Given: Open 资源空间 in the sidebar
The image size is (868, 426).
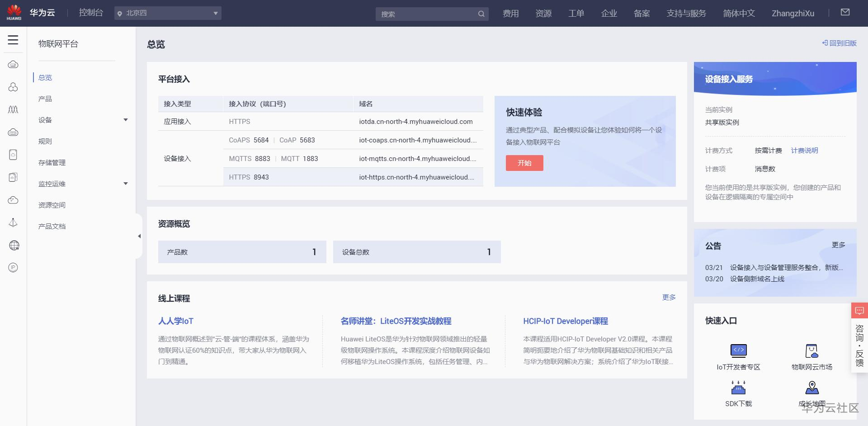Looking at the screenshot, I should click(x=52, y=205).
